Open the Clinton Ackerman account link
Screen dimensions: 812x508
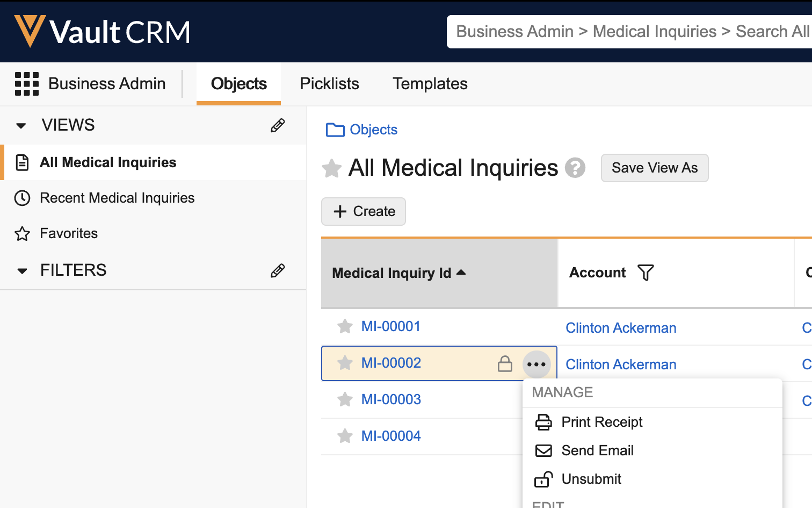(621, 327)
